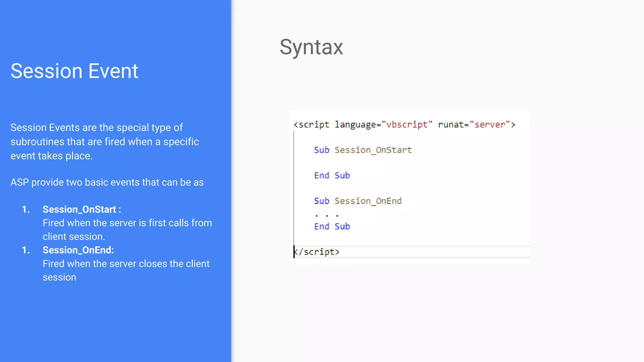The image size is (644, 362).
Task: Click the 'Sub Session_OnStart' code line
Action: pos(363,150)
